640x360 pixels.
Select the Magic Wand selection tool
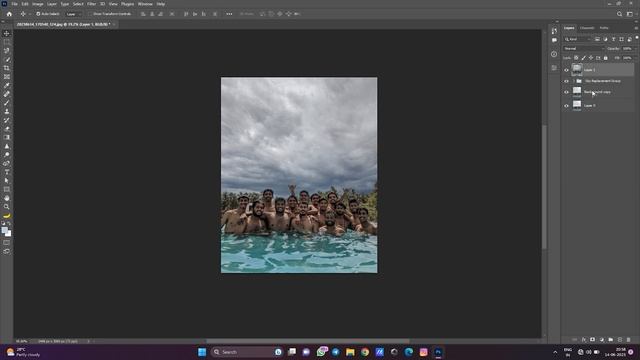point(7,59)
